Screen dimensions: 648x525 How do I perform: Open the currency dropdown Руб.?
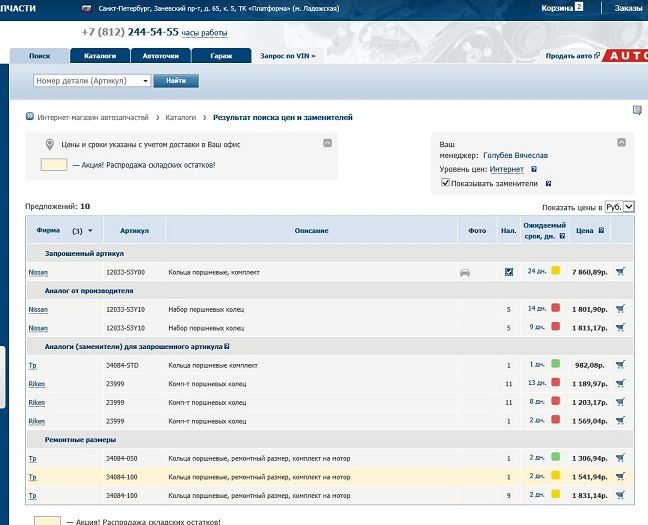coord(620,207)
